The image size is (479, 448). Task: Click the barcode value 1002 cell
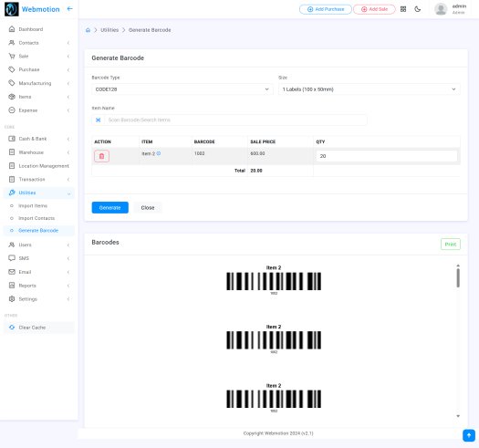(220, 156)
